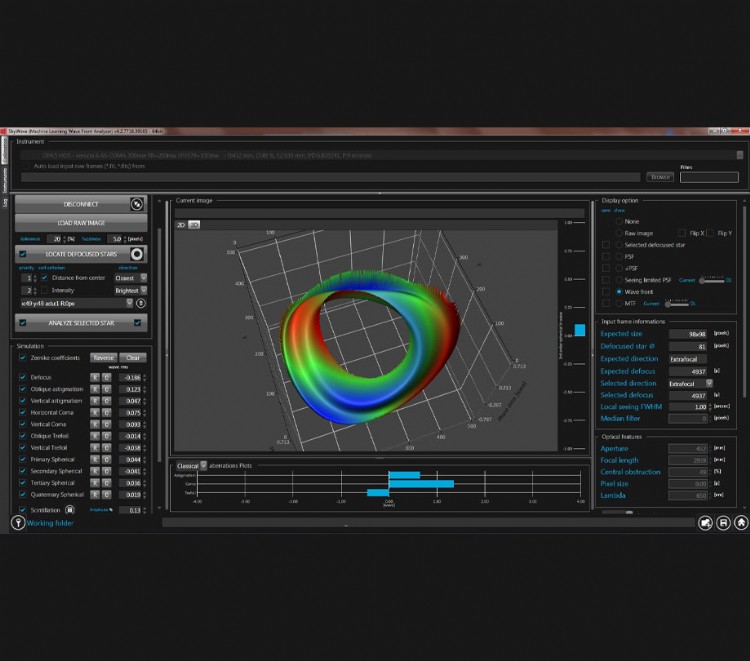Screen dimensions: 750x661
Task: Click the R button for Primary Spherical
Action: coord(95,459)
